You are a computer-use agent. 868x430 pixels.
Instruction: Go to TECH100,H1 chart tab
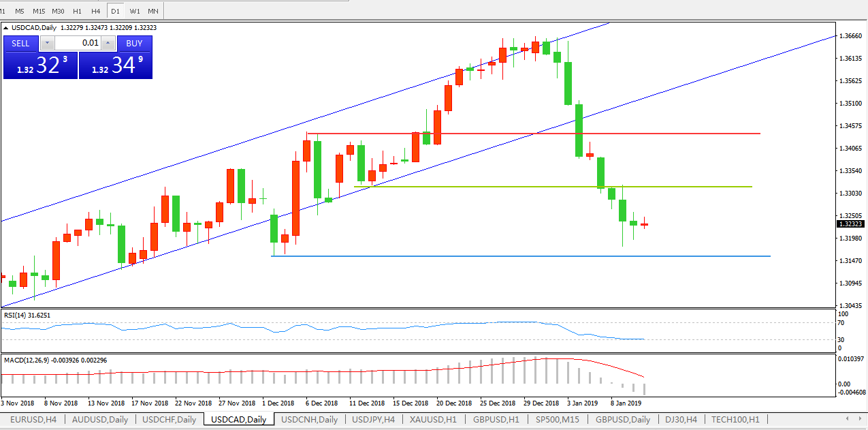coord(735,419)
